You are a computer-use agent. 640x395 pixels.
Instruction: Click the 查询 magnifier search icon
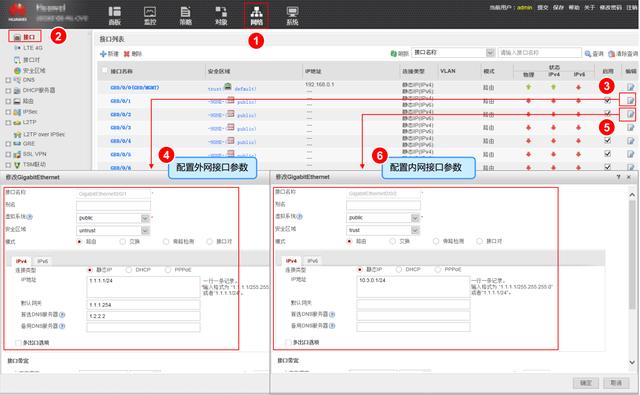pos(588,53)
